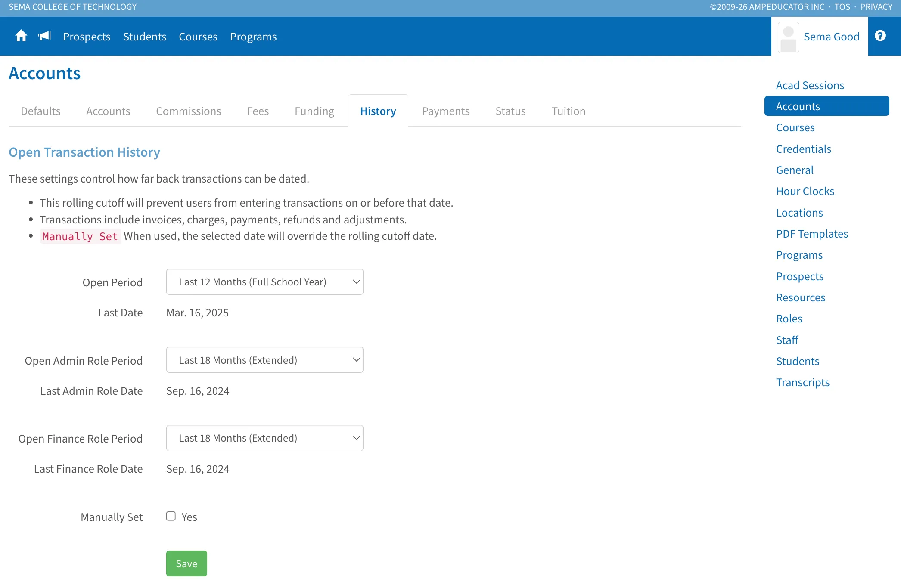901x588 pixels.
Task: Click the Sema Good user name
Action: click(832, 37)
